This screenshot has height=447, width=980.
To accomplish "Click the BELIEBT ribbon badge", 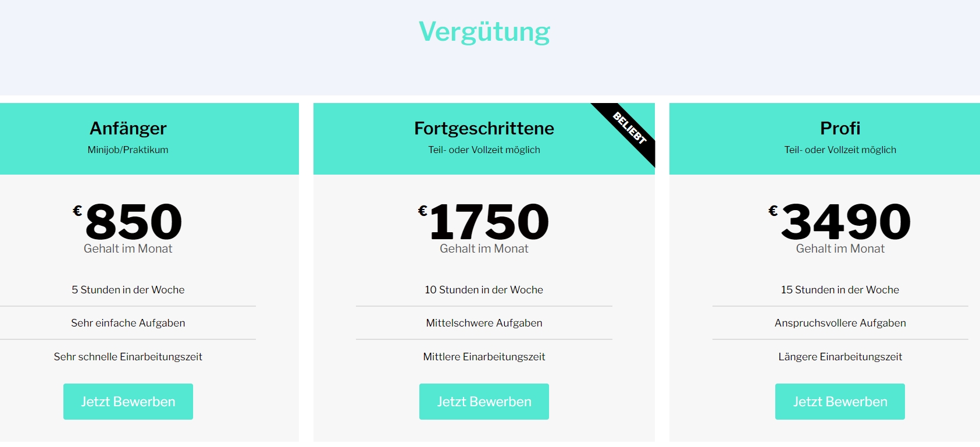I will coord(629,128).
